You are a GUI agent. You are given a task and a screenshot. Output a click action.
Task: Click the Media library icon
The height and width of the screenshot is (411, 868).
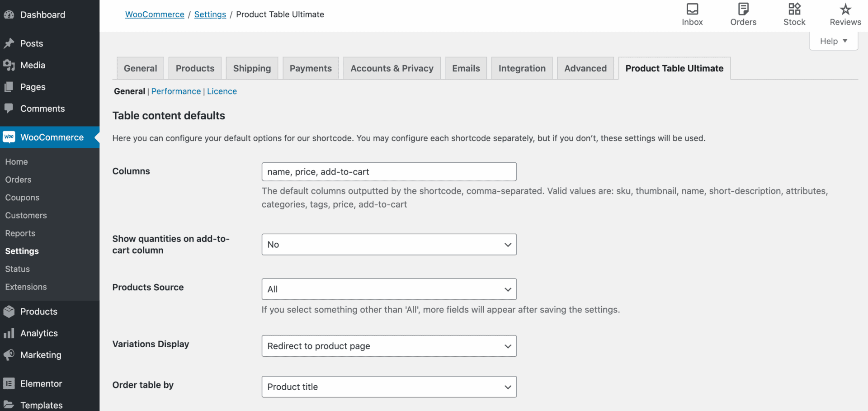(x=9, y=65)
